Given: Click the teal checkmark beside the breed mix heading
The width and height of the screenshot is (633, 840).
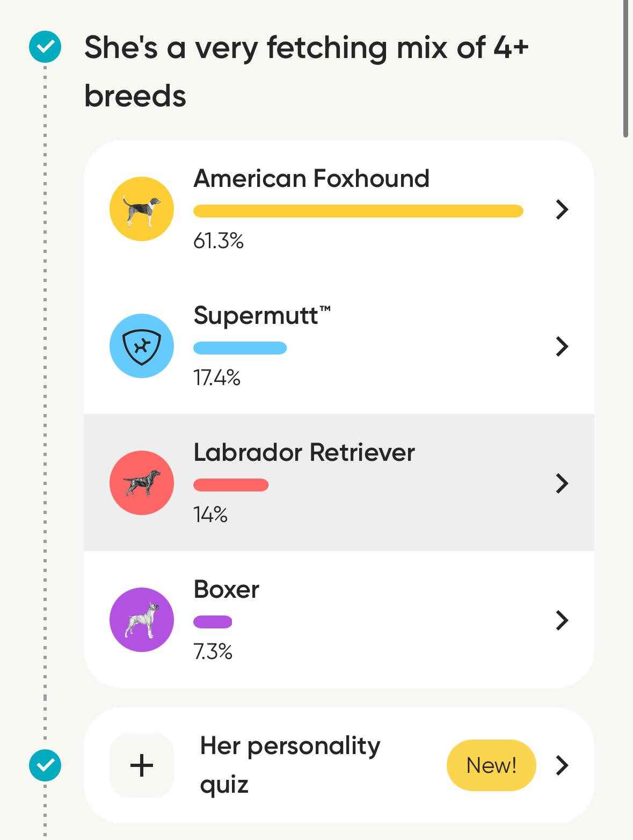Looking at the screenshot, I should (45, 47).
